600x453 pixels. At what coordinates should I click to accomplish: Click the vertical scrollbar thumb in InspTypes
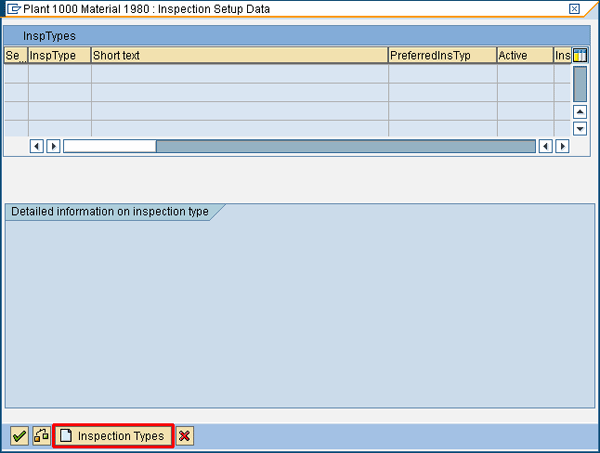[x=579, y=84]
